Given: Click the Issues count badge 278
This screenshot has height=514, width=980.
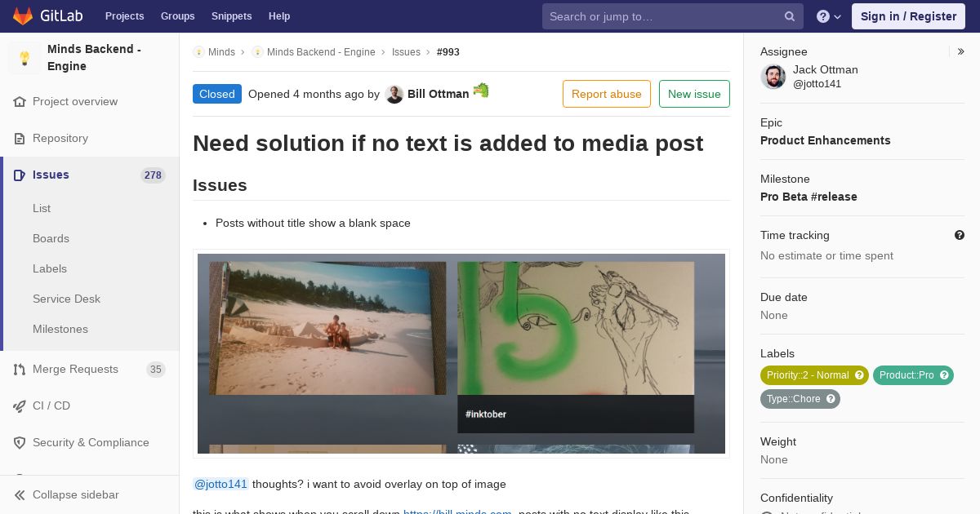Looking at the screenshot, I should [153, 175].
